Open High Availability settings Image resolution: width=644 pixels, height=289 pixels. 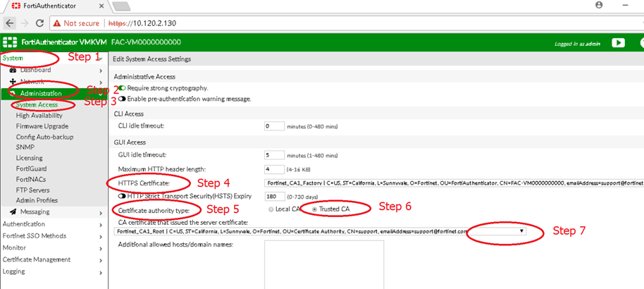coord(39,116)
